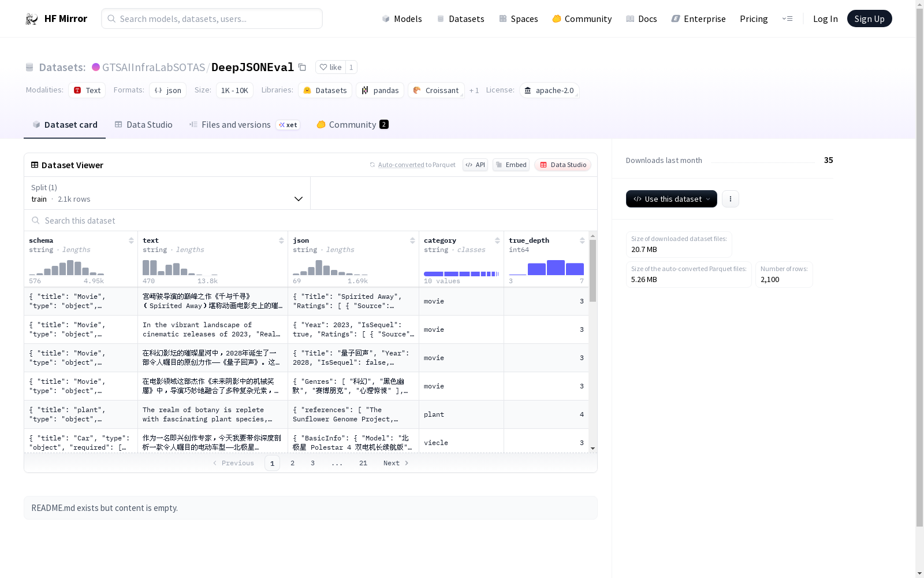Show the +1 additional libraries
Viewport: 924px width, 578px height.
point(474,90)
